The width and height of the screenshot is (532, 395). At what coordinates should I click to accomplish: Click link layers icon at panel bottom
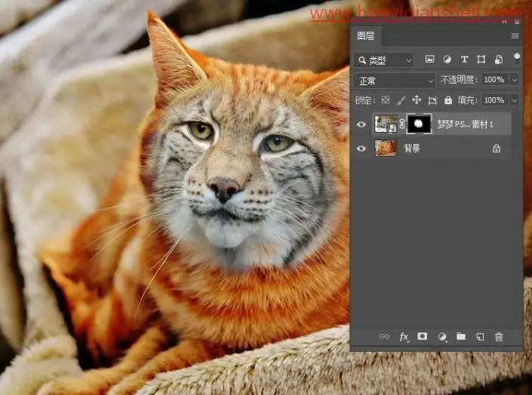384,336
